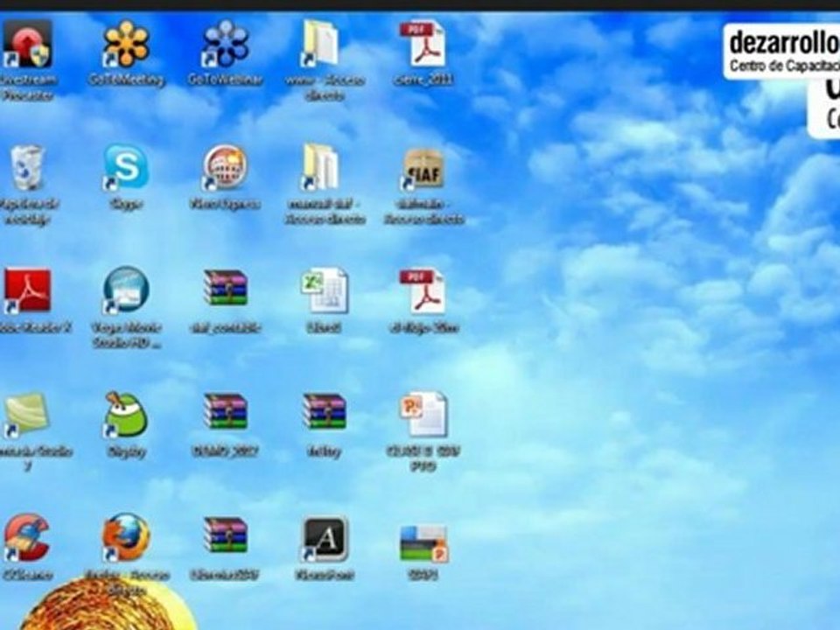Open the PowerPoint presentation document icon
The image size is (840, 630).
pos(424,415)
